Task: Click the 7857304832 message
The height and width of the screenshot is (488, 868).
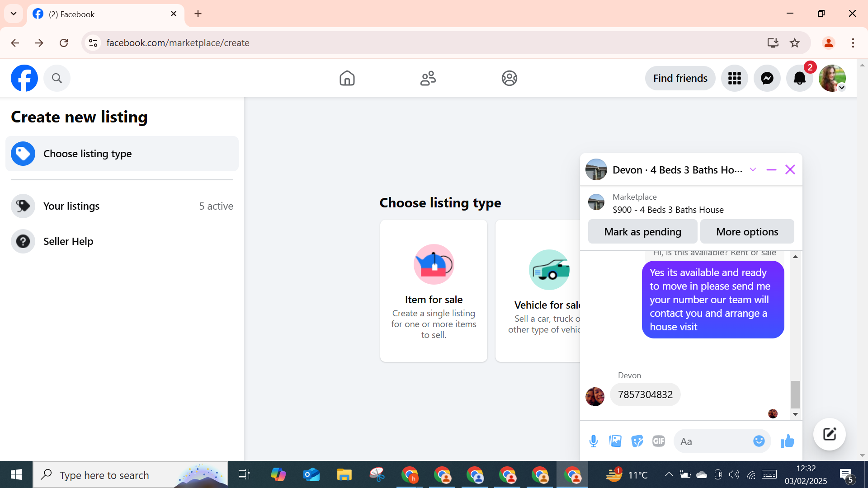Action: coord(645,394)
